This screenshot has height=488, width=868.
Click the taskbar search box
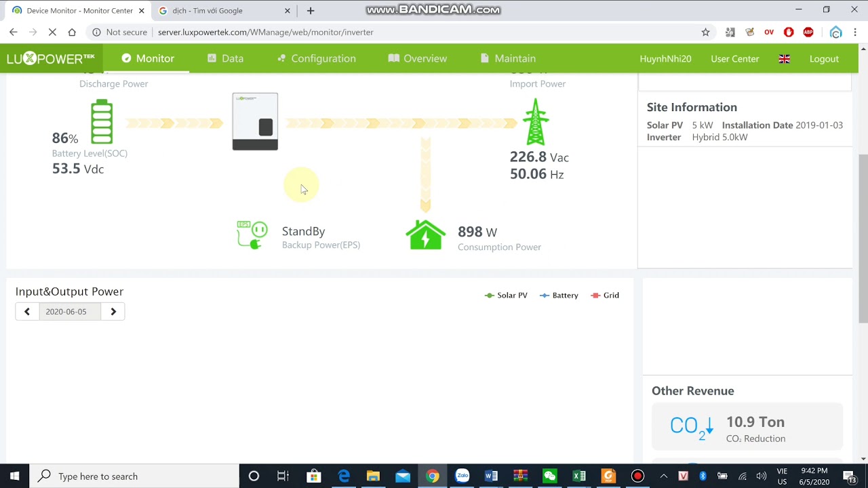click(135, 476)
